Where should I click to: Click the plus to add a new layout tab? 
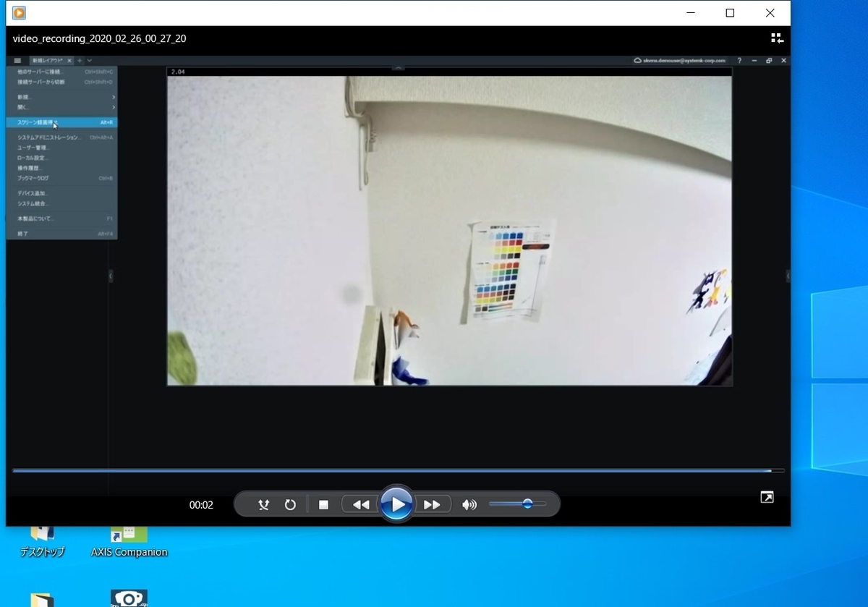tap(80, 60)
